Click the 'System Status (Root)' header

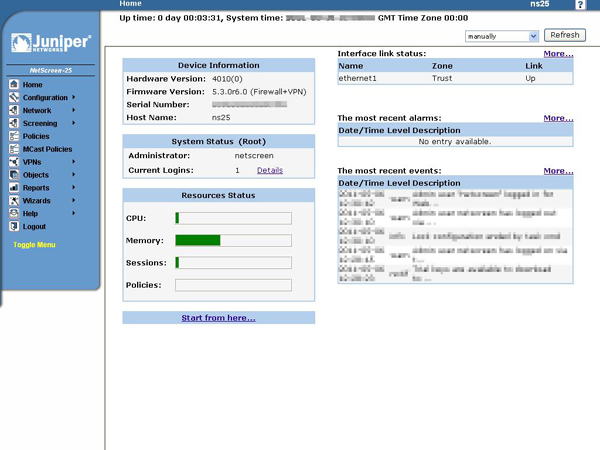pos(218,142)
